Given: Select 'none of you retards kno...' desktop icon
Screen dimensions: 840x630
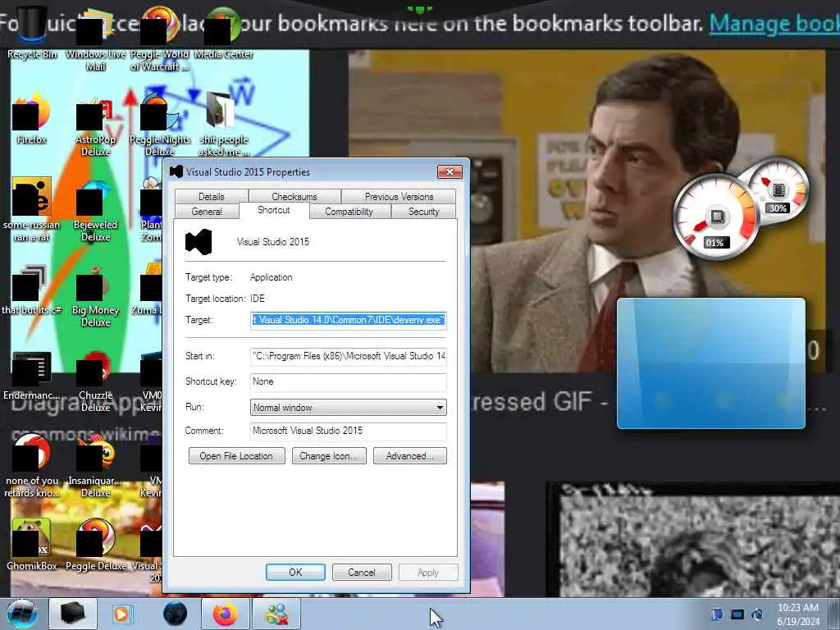Looking at the screenshot, I should 32,466.
